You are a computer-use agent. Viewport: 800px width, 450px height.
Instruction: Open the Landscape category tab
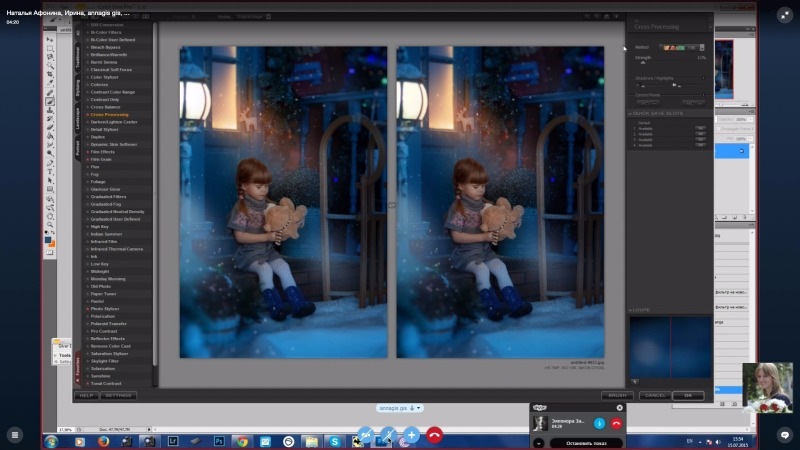click(78, 119)
